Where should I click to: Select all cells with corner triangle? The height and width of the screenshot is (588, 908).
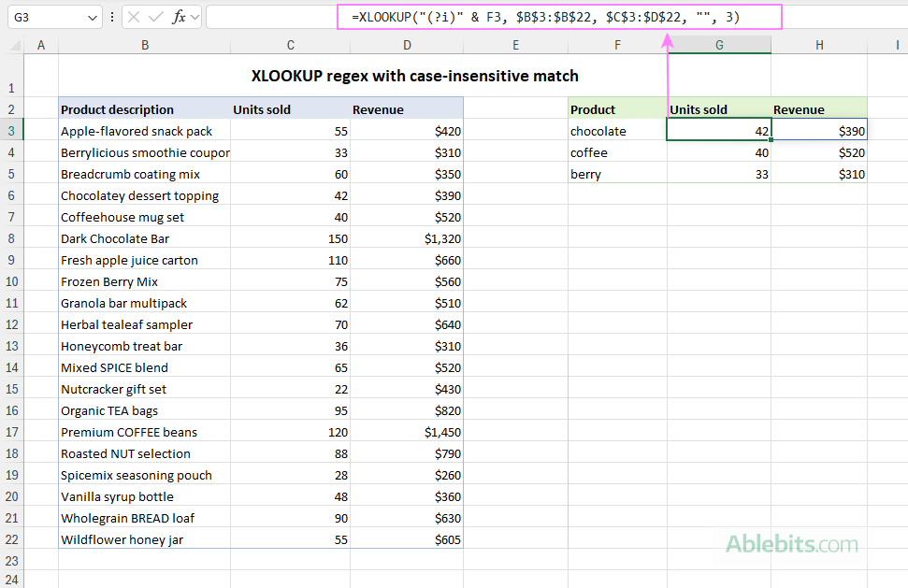point(13,44)
